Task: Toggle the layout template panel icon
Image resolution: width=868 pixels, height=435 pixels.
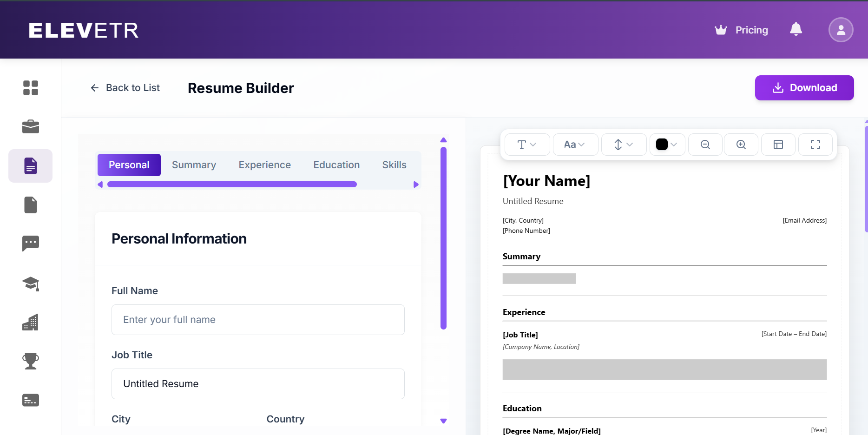Action: coord(778,145)
